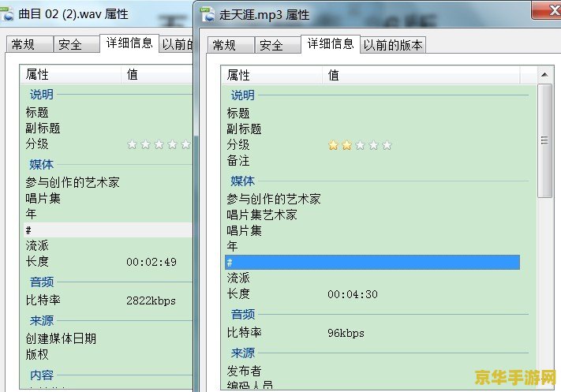The image size is (561, 392).
Task: Click 内容 group header in wav window
Action: [x=42, y=375]
